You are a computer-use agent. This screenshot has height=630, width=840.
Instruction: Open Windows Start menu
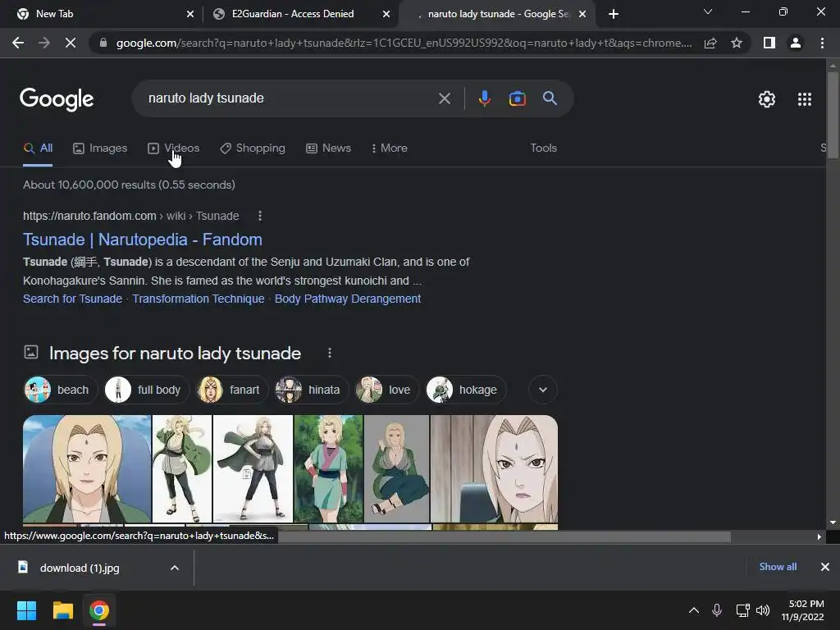point(26,610)
